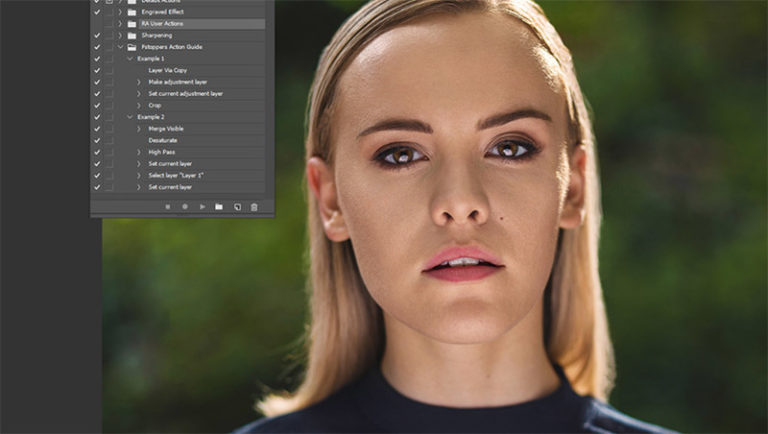
Task: Click the Delete trash can icon
Action: tap(254, 207)
